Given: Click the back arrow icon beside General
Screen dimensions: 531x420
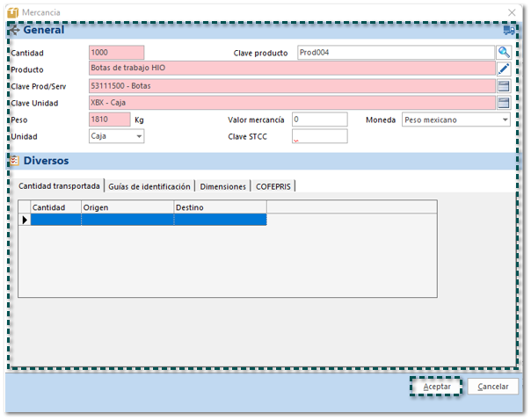Looking at the screenshot, I should [14, 30].
